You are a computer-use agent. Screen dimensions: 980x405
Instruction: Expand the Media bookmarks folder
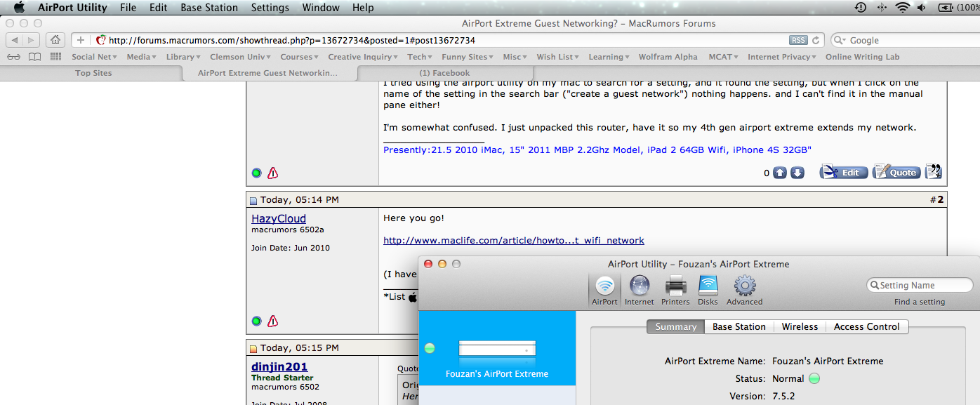[x=142, y=57]
